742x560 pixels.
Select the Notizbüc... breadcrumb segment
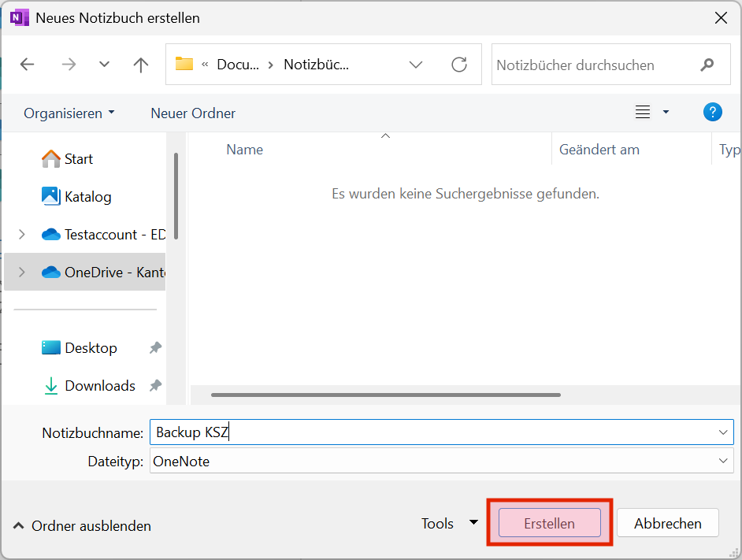click(316, 65)
